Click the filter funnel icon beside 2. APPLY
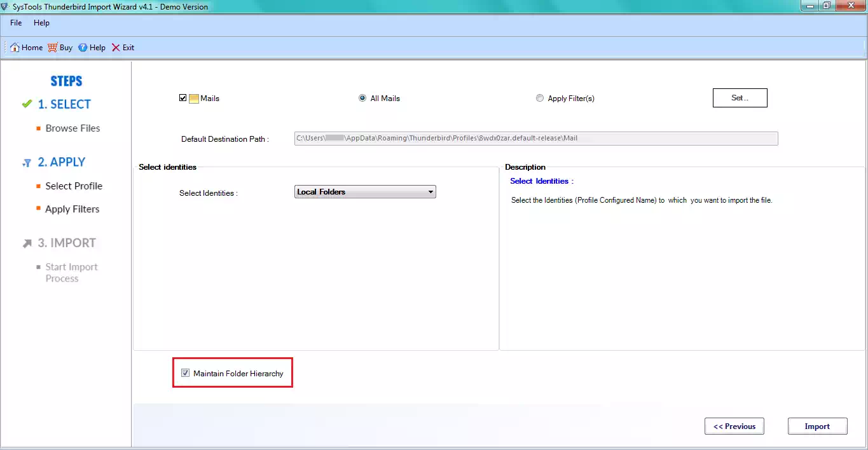The image size is (868, 450). coord(27,163)
